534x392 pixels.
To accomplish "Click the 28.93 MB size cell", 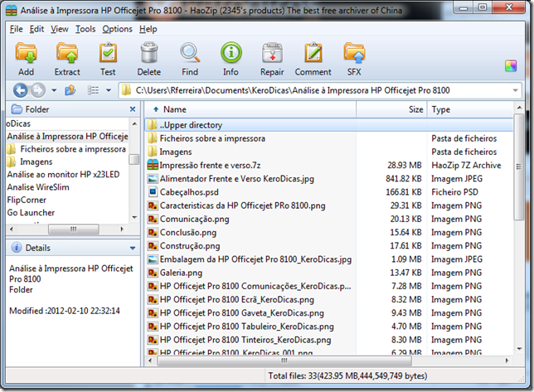I will point(405,166).
